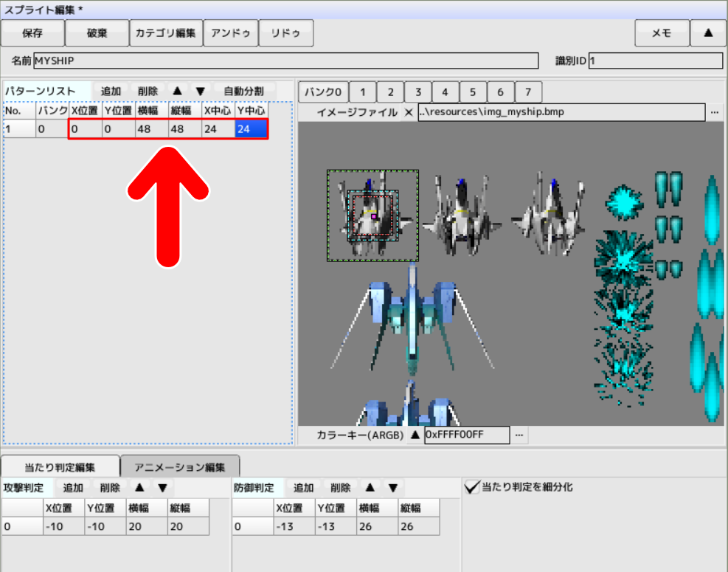Open image file browse ellipsis button
This screenshot has height=572, width=728.
(714, 112)
